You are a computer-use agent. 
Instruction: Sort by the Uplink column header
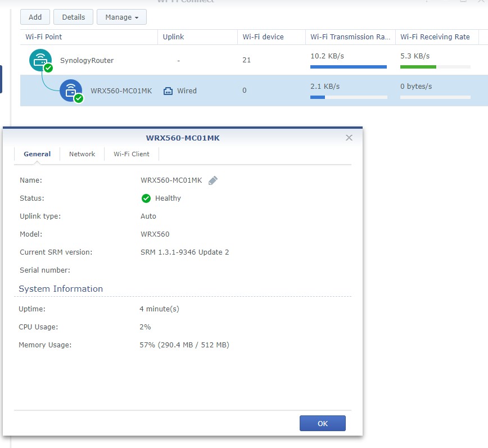coord(198,37)
